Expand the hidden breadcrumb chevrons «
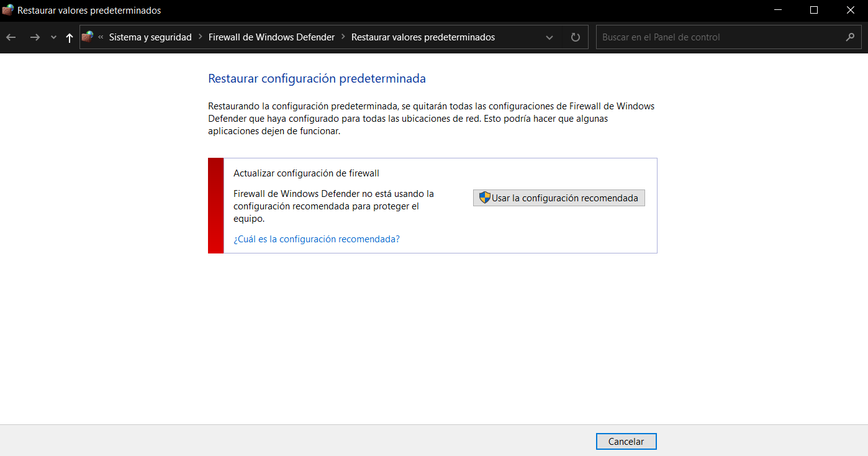868x456 pixels. (101, 37)
